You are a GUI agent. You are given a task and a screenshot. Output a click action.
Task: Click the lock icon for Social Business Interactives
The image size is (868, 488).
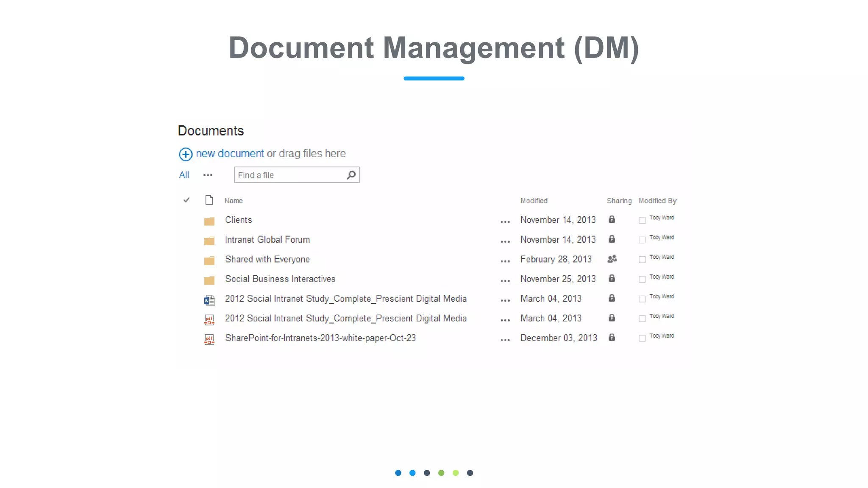(612, 278)
